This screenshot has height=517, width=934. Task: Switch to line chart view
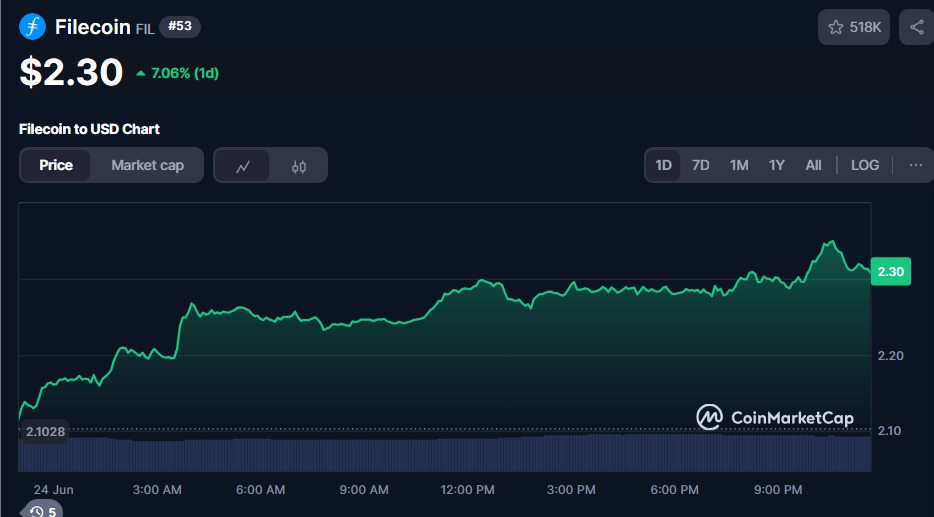pos(242,166)
